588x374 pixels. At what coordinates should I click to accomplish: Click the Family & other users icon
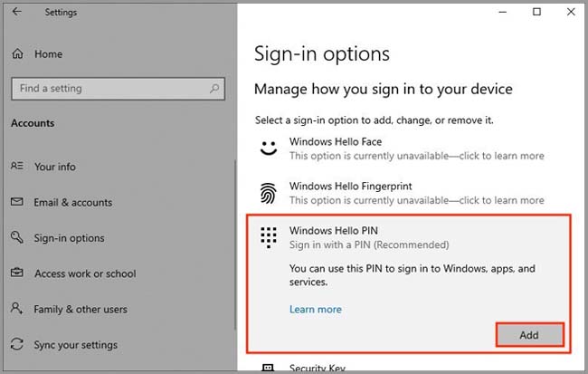[x=17, y=308]
